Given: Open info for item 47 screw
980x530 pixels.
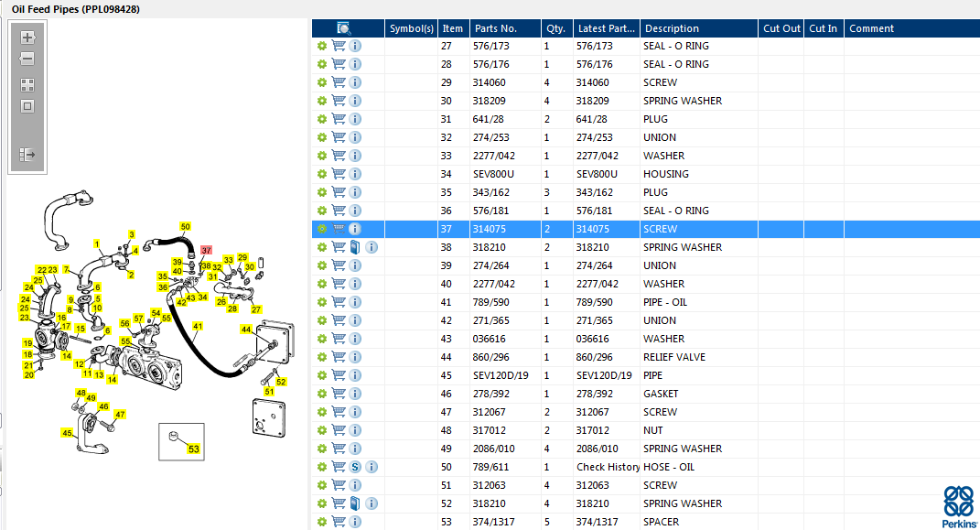Looking at the screenshot, I should [x=355, y=412].
